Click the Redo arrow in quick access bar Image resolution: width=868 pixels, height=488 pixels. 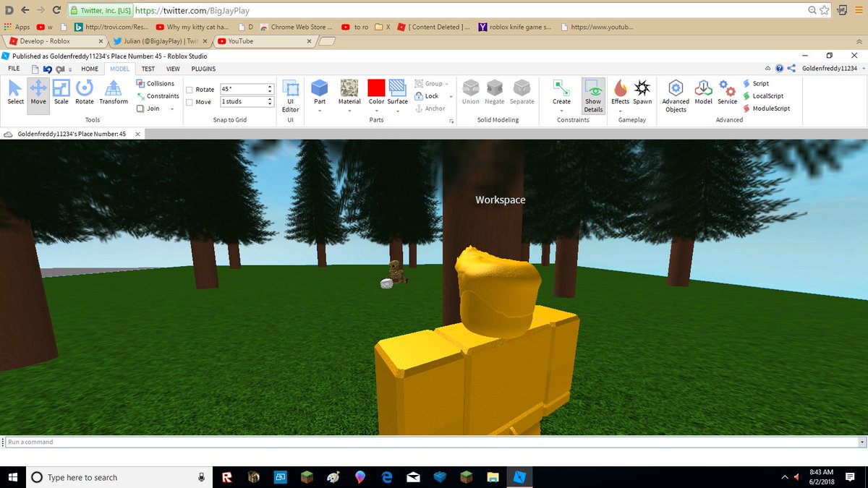59,69
